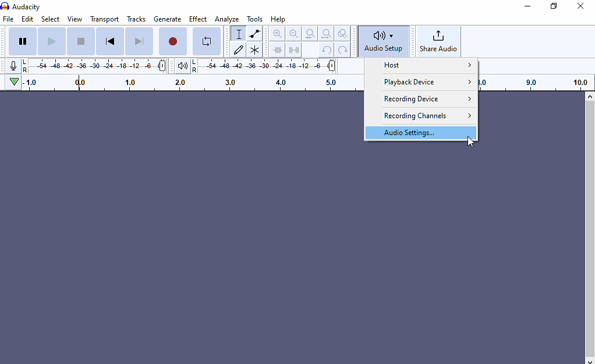Open the Generate menu
Viewport: 595px width, 364px height.
(167, 19)
